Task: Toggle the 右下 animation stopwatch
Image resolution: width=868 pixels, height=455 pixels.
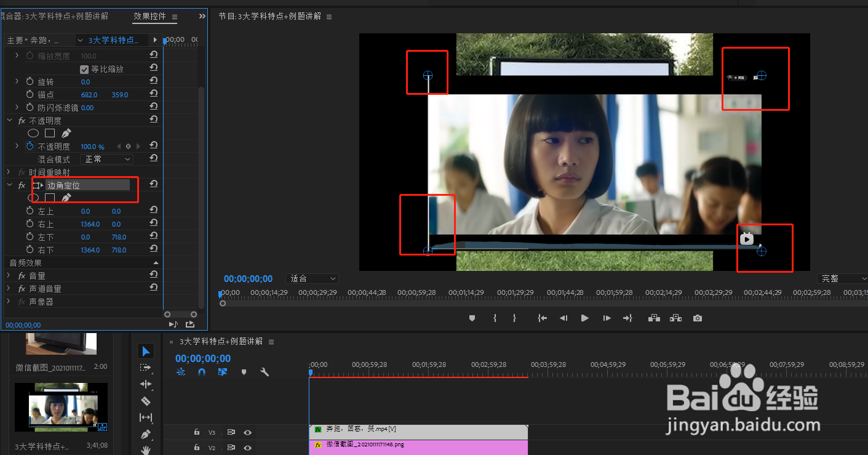Action: [x=30, y=250]
